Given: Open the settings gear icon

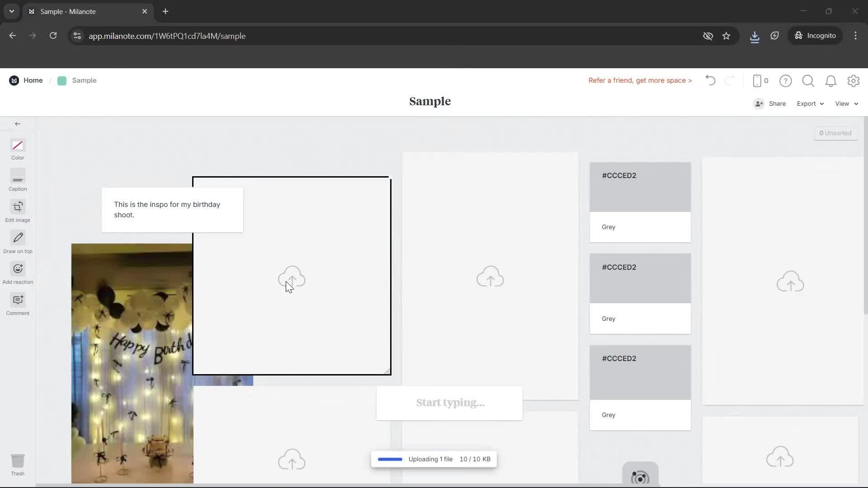Looking at the screenshot, I should pos(854,81).
